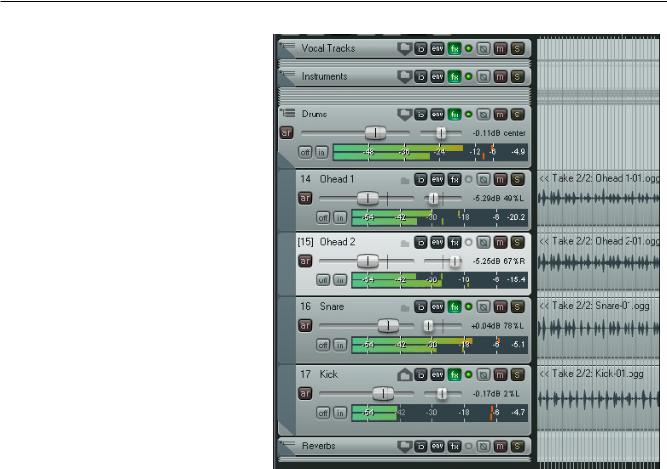Mute the Kick track
Image resolution: width=667 pixels, height=469 pixels.
(500, 375)
